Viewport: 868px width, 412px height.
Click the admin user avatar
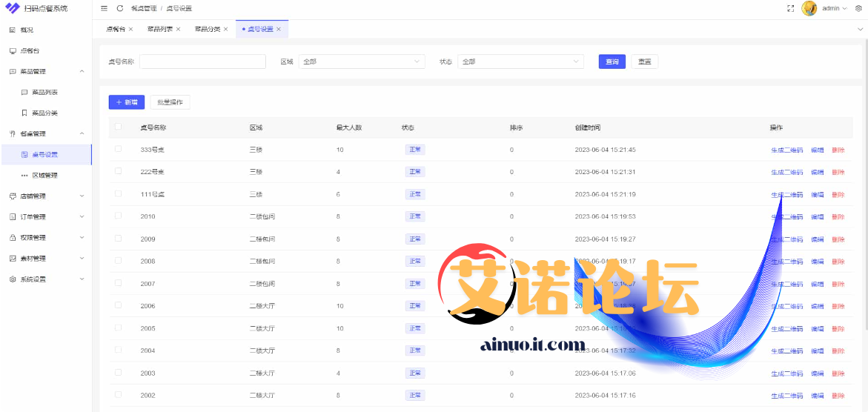point(809,8)
